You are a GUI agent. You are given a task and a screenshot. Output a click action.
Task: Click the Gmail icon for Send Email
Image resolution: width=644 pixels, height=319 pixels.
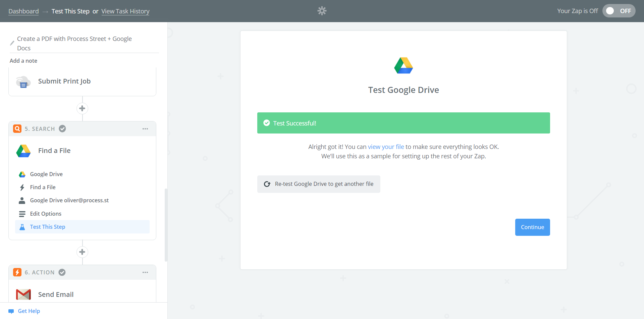(x=23, y=295)
